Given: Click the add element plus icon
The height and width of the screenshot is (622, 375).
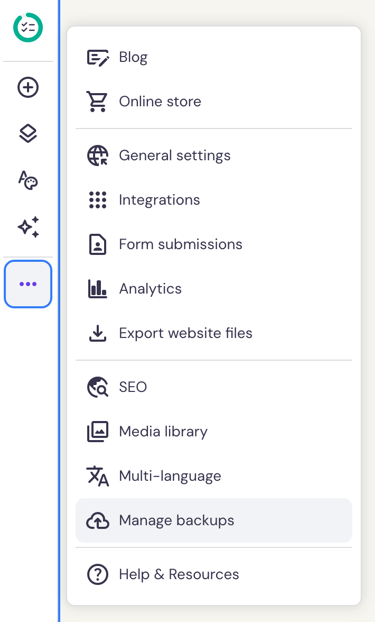Looking at the screenshot, I should (x=28, y=87).
